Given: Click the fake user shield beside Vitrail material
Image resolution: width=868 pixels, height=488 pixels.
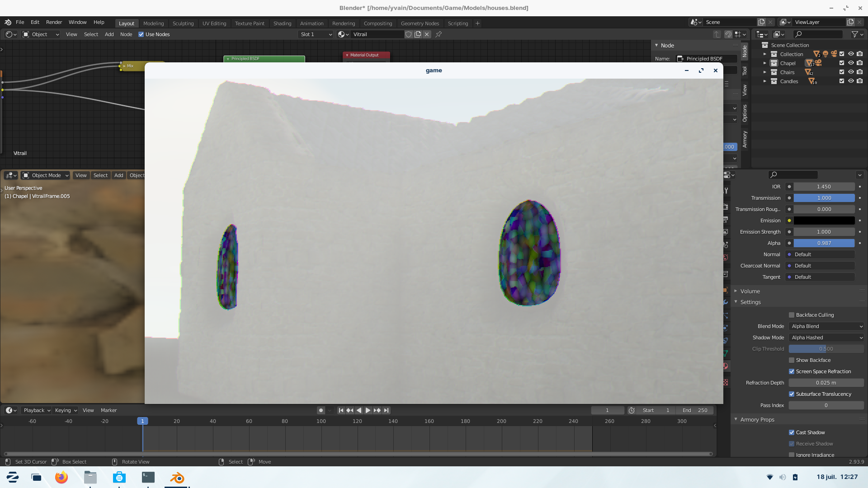Looking at the screenshot, I should tap(409, 34).
